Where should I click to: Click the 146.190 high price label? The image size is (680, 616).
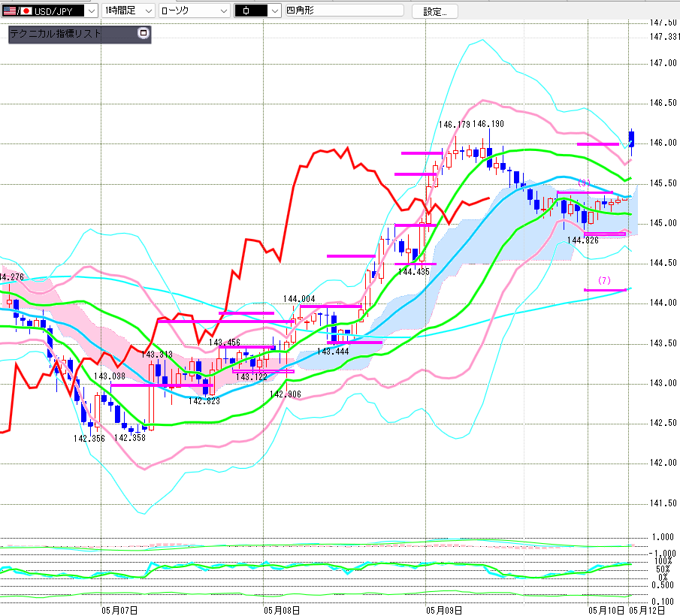pos(488,125)
